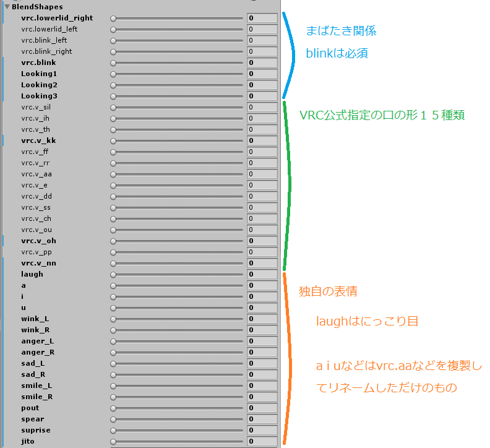Click the vrc.v_th value field
The width and height of the screenshot is (490, 448).
pyautogui.click(x=262, y=129)
